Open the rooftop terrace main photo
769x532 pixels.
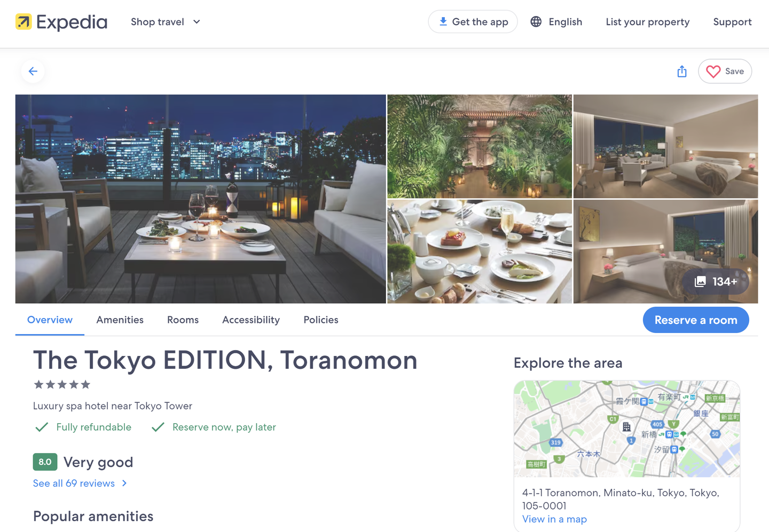pyautogui.click(x=200, y=199)
